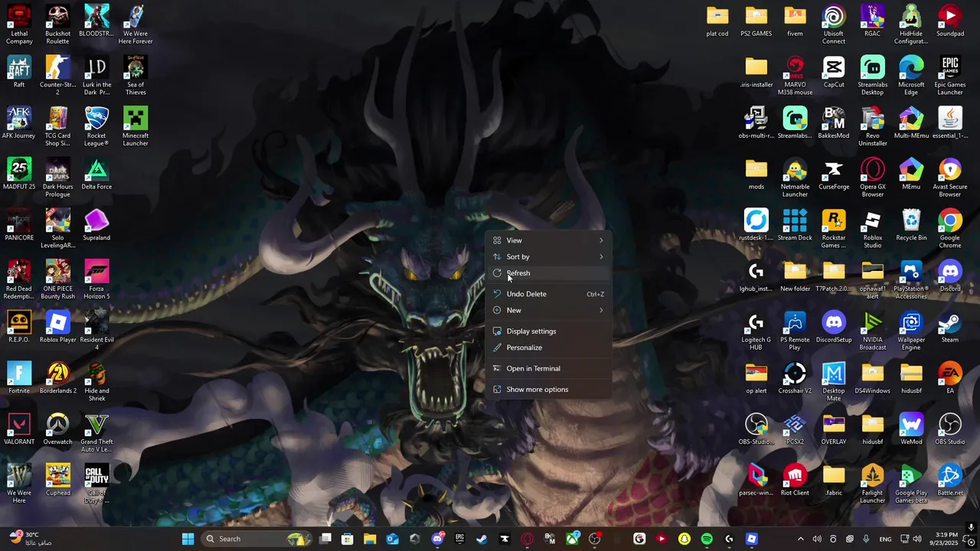Open the Lethal Company desktop shortcut
Screen dimensions: 980x551
pos(19,24)
